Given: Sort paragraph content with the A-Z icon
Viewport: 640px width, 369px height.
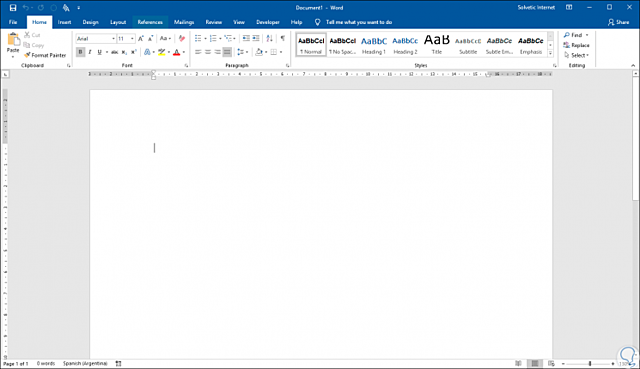Looking at the screenshot, I should pyautogui.click(x=269, y=38).
